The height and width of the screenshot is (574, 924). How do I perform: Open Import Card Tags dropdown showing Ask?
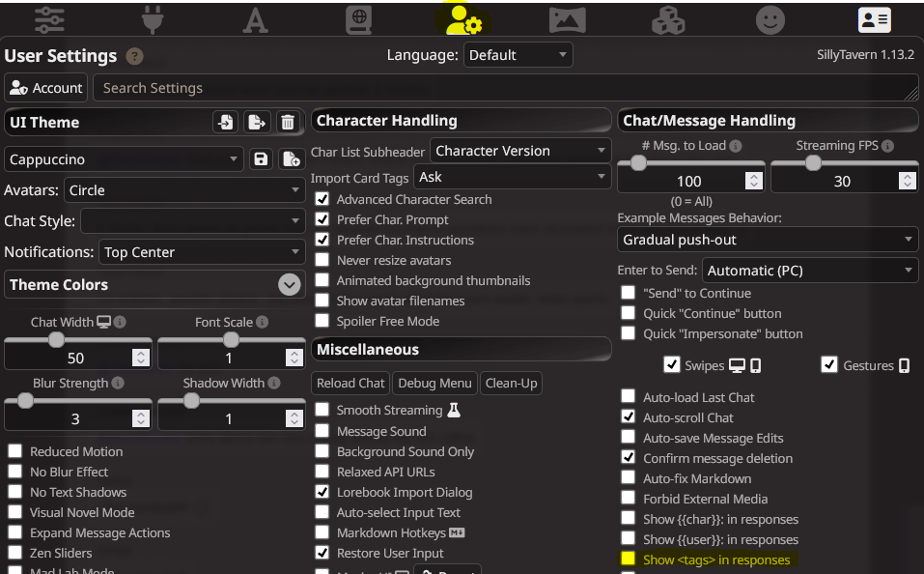tap(512, 177)
